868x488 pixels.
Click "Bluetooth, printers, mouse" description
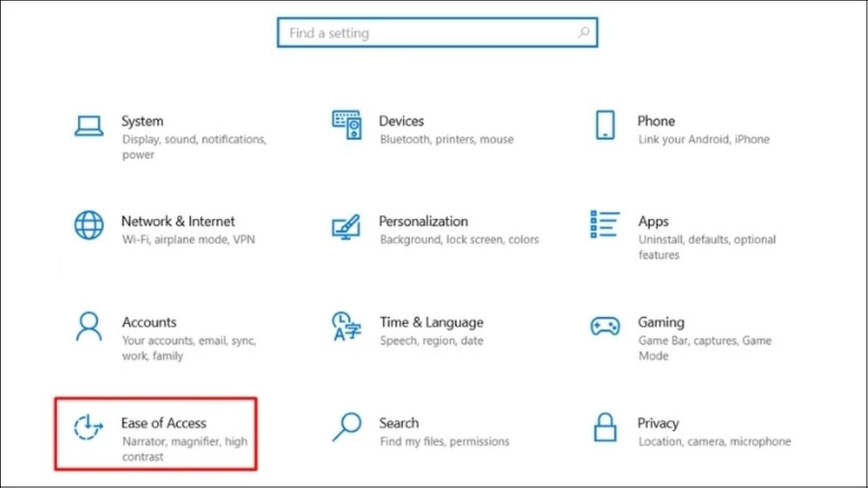point(447,140)
